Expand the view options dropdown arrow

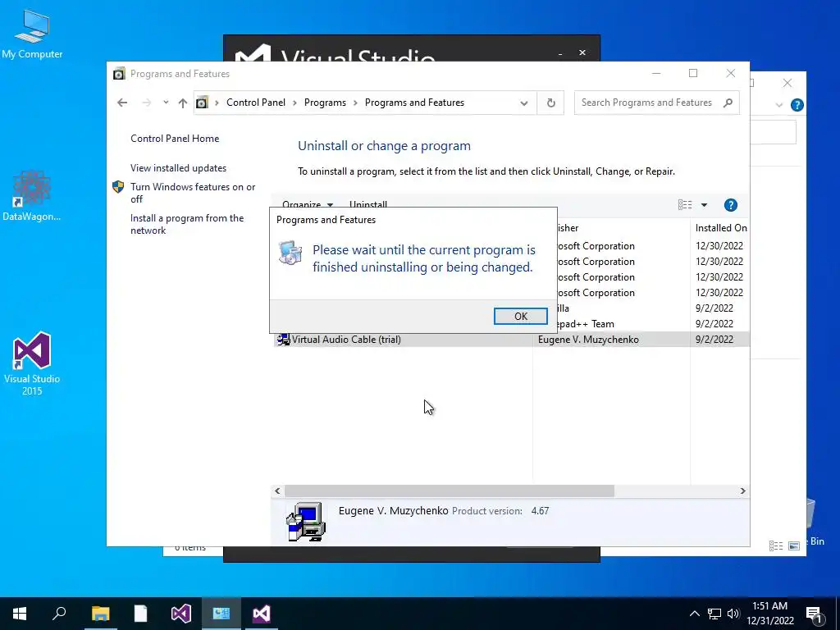click(704, 204)
